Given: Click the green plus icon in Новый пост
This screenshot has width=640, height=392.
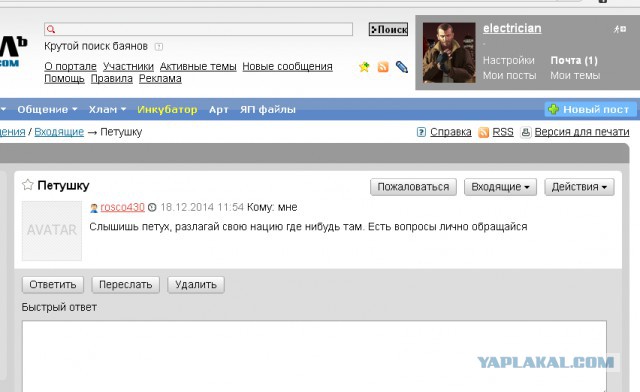Looking at the screenshot, I should (553, 109).
